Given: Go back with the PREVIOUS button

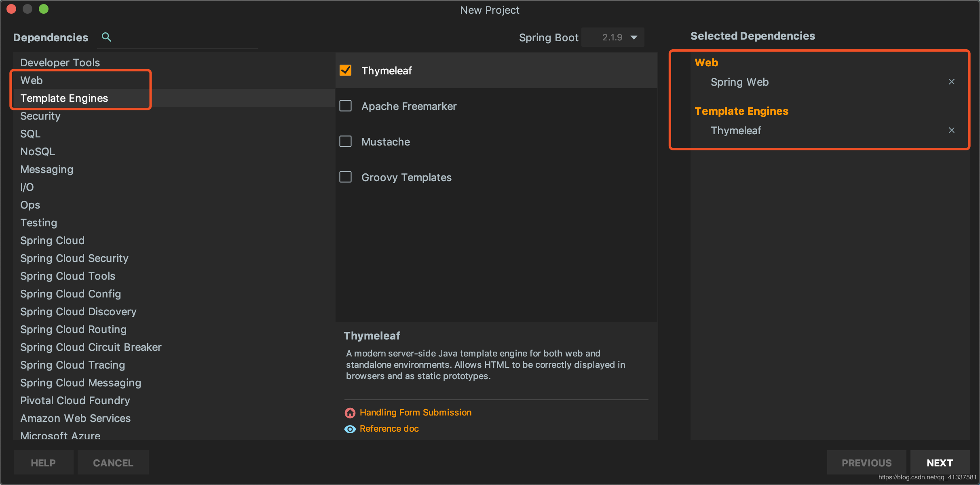Looking at the screenshot, I should (866, 463).
